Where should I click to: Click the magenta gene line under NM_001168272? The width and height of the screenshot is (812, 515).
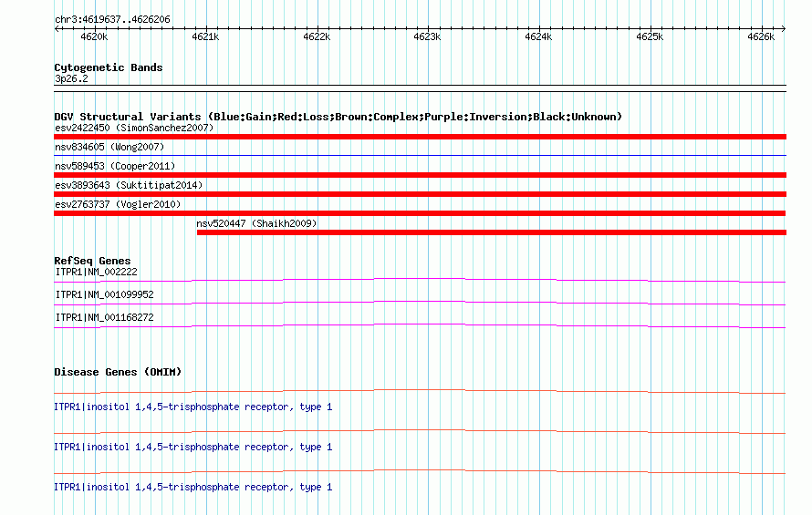pyautogui.click(x=420, y=325)
